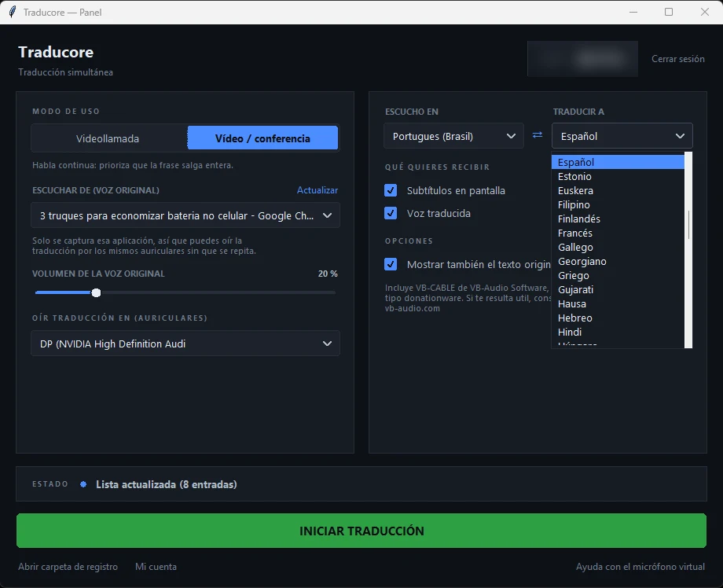Collapse the Traducir a Español dropdown
The width and height of the screenshot is (723, 588).
click(x=622, y=136)
